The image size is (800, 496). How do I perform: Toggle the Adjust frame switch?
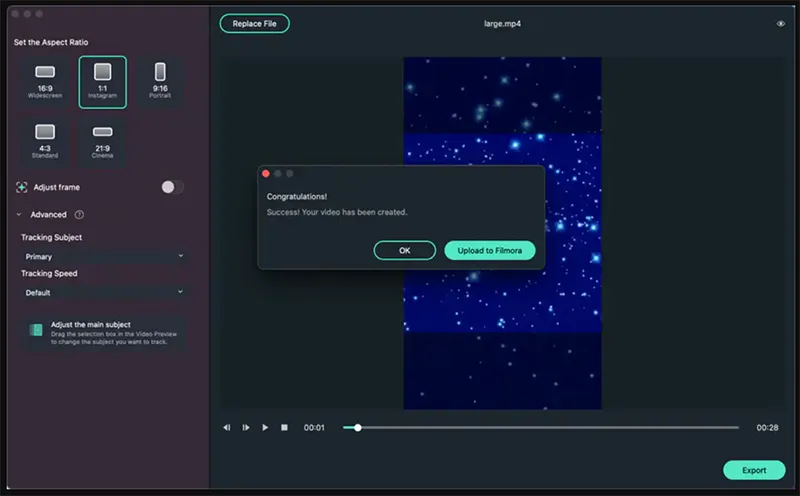(x=172, y=187)
